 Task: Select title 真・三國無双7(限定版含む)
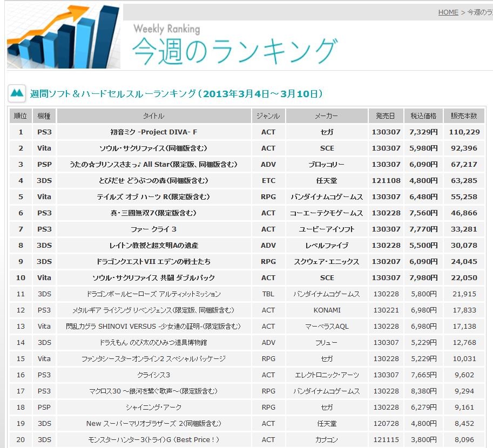[153, 213]
